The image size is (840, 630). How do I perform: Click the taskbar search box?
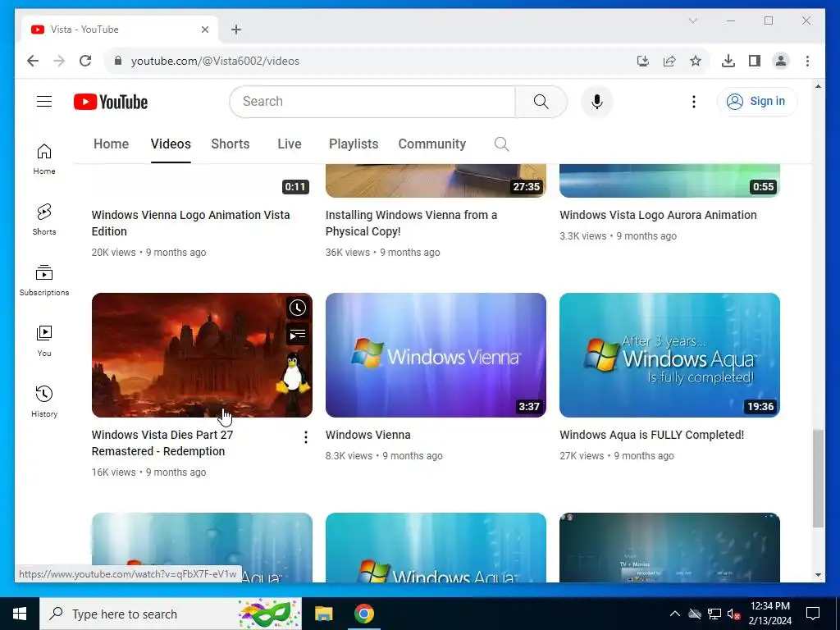171,614
